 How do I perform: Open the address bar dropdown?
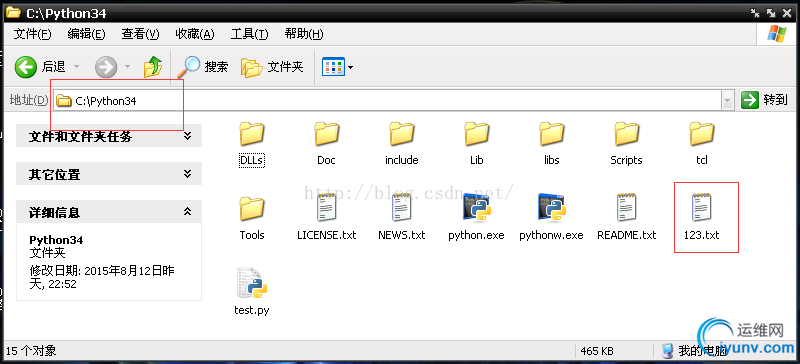point(728,101)
